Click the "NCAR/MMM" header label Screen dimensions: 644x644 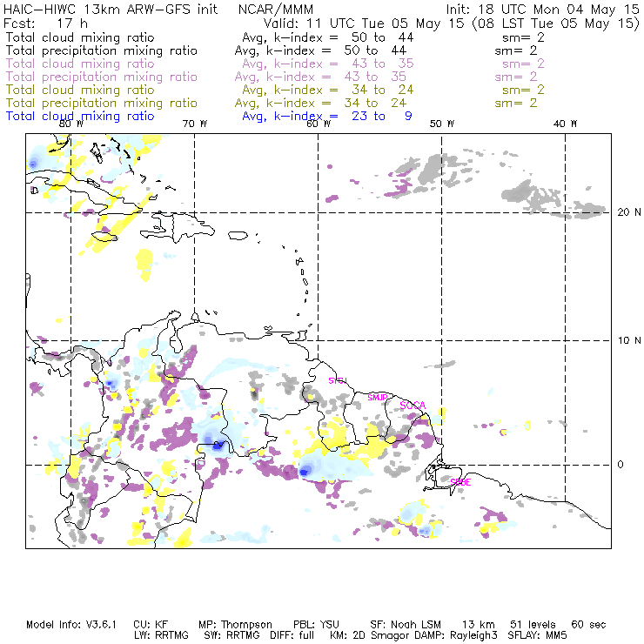point(276,10)
